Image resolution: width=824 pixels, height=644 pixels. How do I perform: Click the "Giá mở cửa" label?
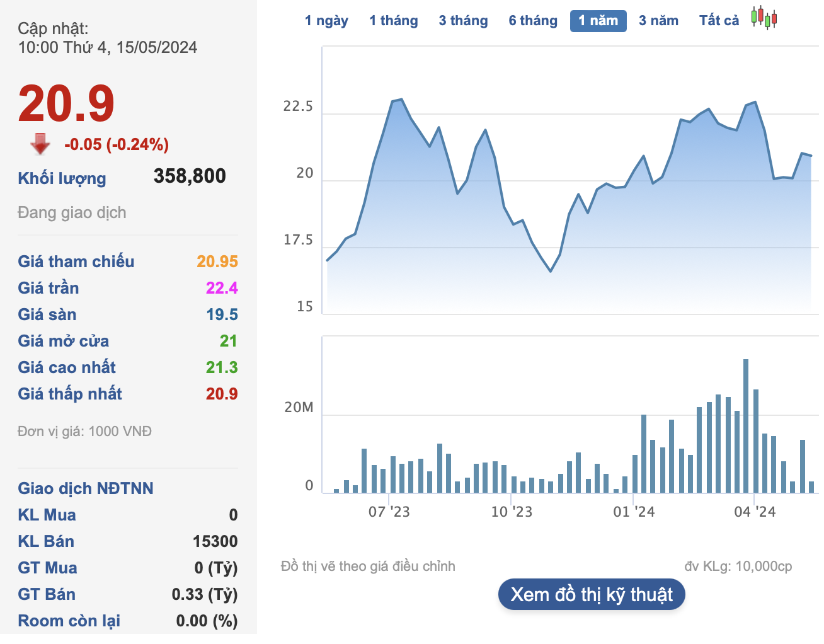point(64,341)
